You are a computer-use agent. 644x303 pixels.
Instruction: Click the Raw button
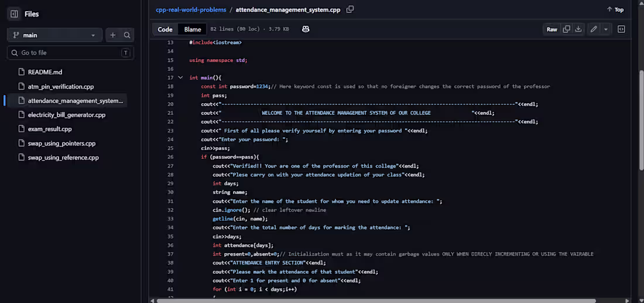pyautogui.click(x=551, y=29)
